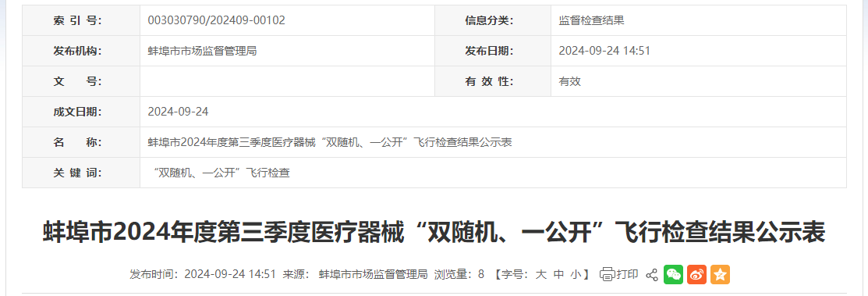Image resolution: width=868 pixels, height=296 pixels.
Task: Click validity value 有效
Action: point(569,81)
